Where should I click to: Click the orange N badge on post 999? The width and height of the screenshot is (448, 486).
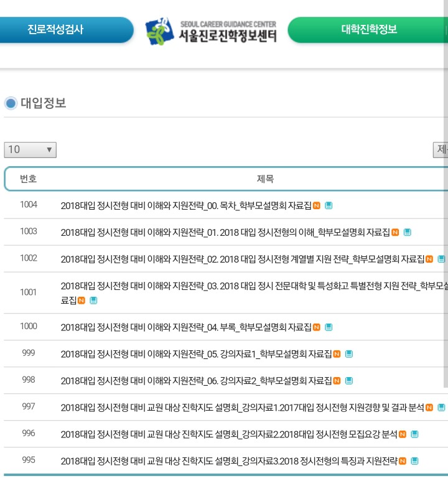pyautogui.click(x=337, y=354)
